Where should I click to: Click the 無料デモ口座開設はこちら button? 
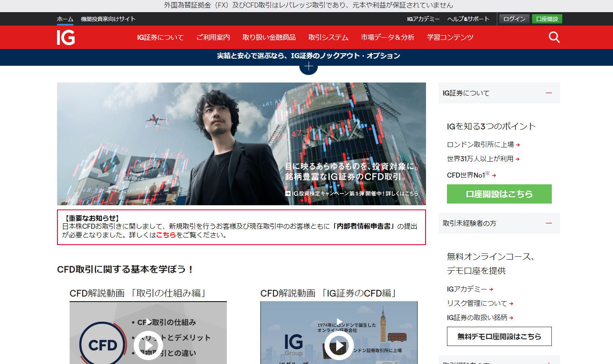tap(499, 336)
